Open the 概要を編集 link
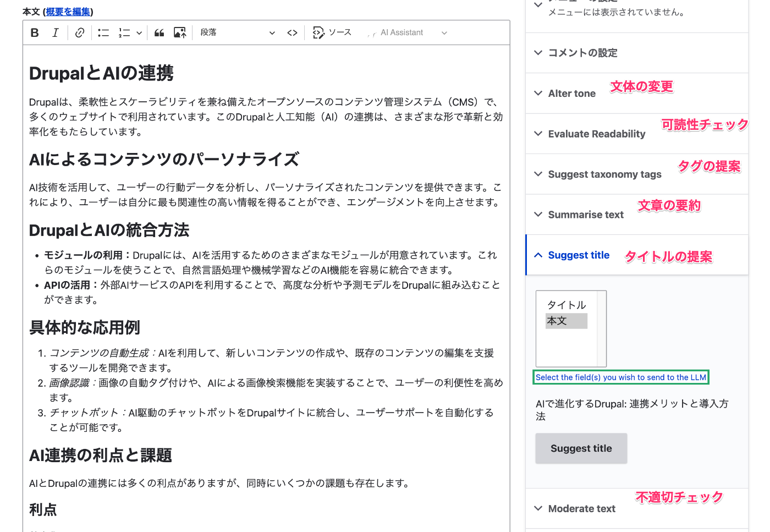This screenshot has height=532, width=770. [x=68, y=12]
